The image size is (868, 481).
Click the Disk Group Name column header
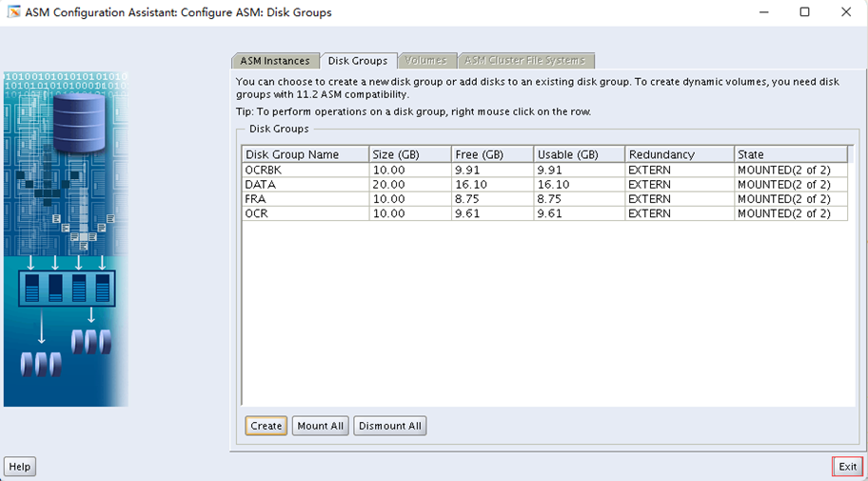[306, 154]
